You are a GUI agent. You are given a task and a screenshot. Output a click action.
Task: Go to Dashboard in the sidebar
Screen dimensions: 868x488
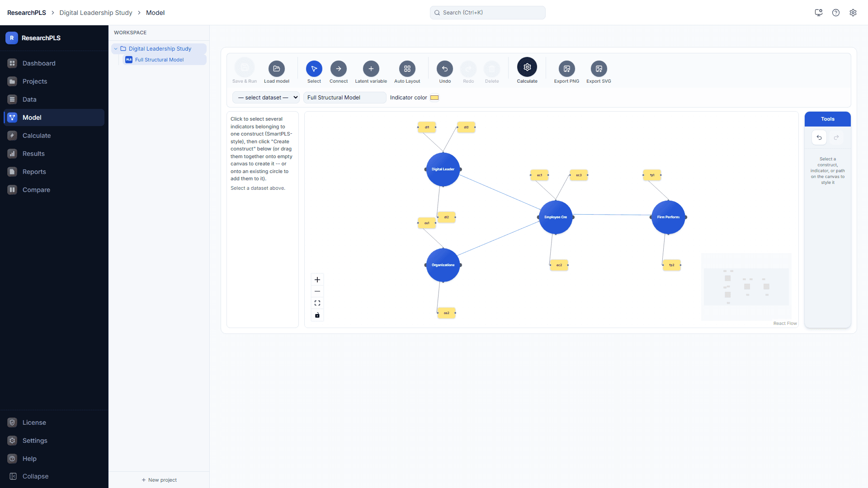coord(54,63)
